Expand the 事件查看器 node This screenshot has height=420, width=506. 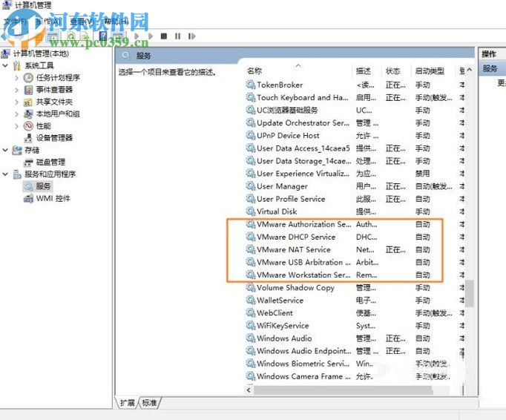(x=16, y=90)
